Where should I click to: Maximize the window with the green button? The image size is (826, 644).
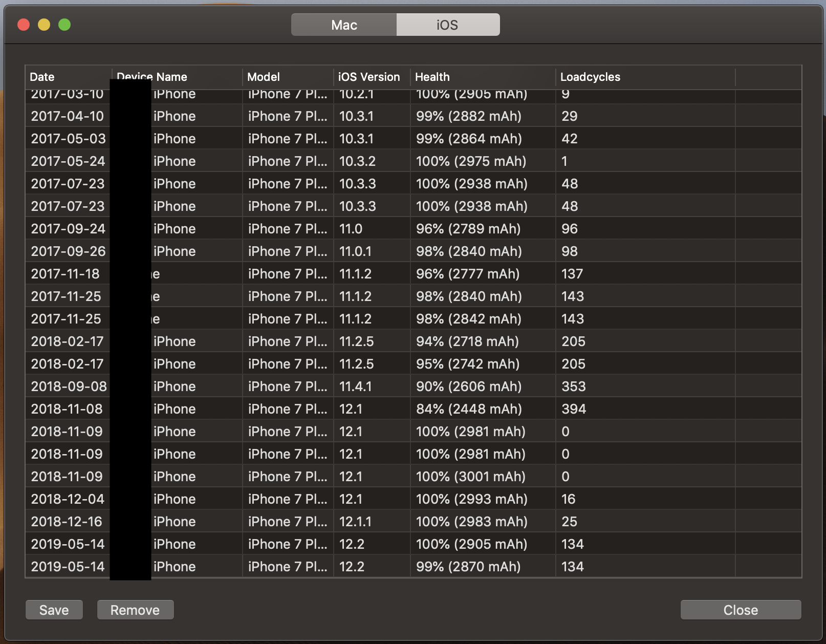[x=64, y=25]
